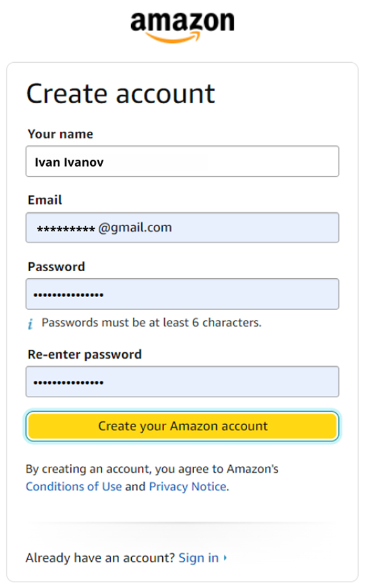Click the orange smile arrow under amazon

(x=173, y=37)
